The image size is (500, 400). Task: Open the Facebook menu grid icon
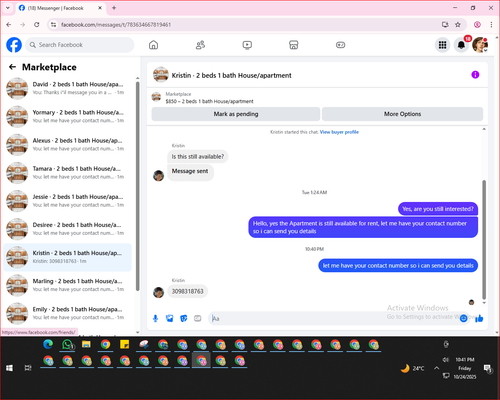tap(442, 45)
